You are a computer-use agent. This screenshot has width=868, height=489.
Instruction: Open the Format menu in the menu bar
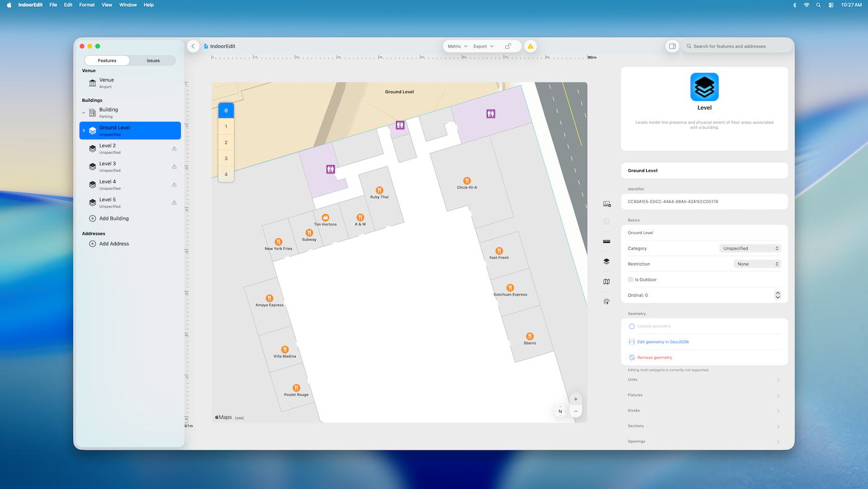[87, 5]
